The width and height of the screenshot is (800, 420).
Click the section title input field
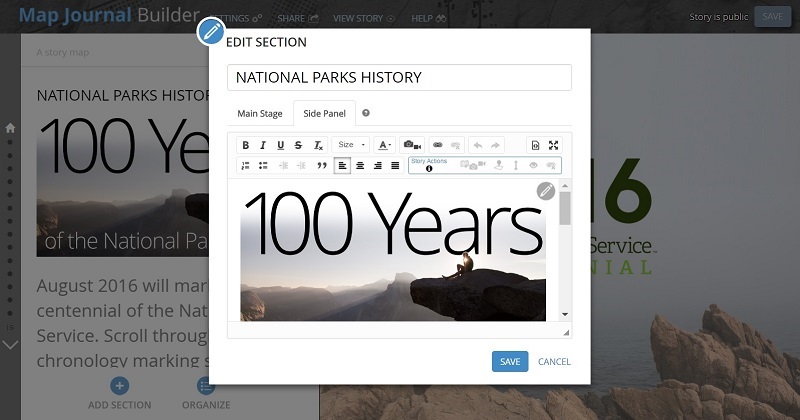click(399, 78)
